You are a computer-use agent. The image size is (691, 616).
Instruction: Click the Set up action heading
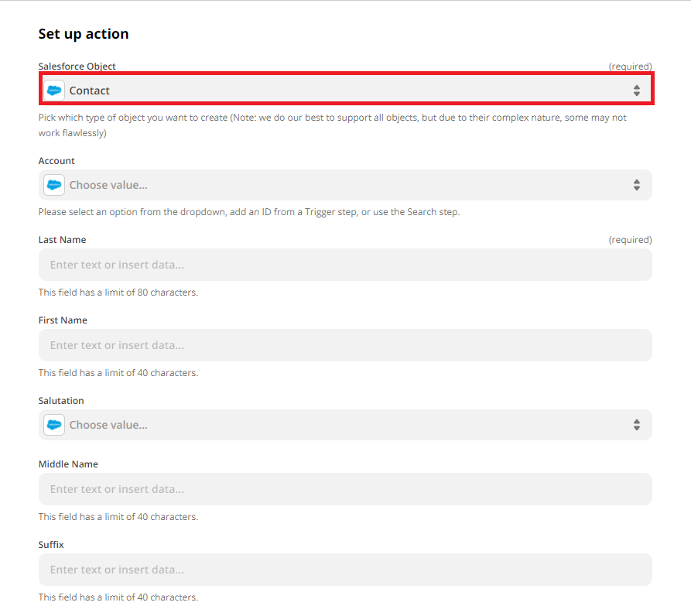84,34
